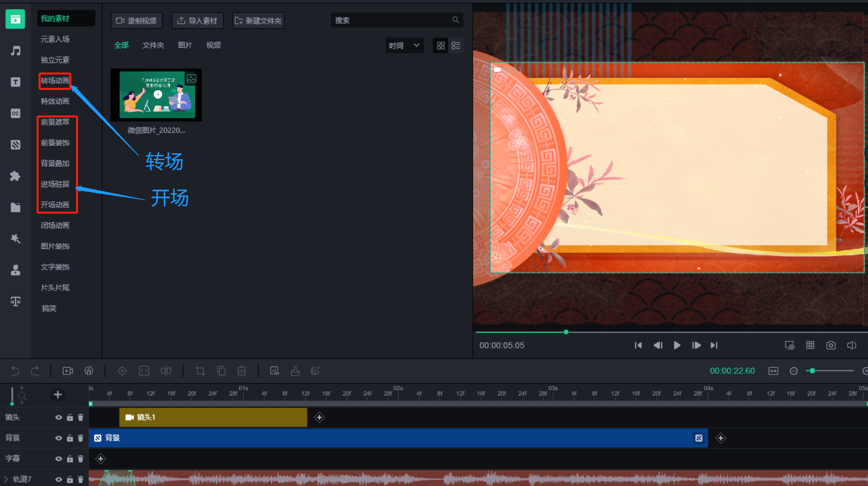Viewport: 868px width, 486px height.
Task: Open the background pattern sidebar icon
Action: point(15,145)
